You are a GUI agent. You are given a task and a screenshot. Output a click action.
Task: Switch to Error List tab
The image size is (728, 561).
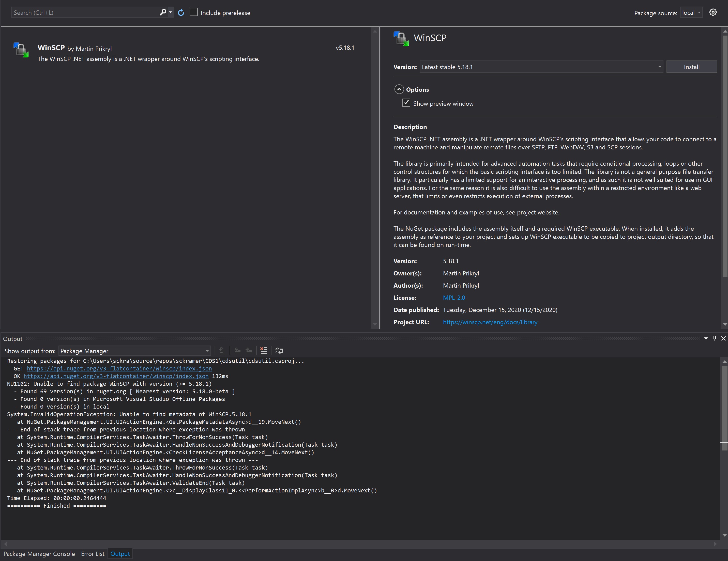click(93, 554)
